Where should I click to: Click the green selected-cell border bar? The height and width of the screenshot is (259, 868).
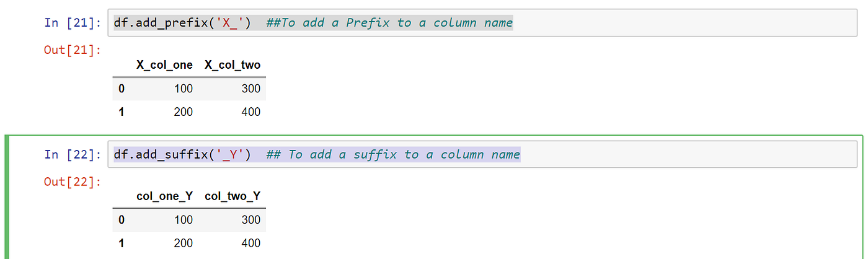(6, 197)
